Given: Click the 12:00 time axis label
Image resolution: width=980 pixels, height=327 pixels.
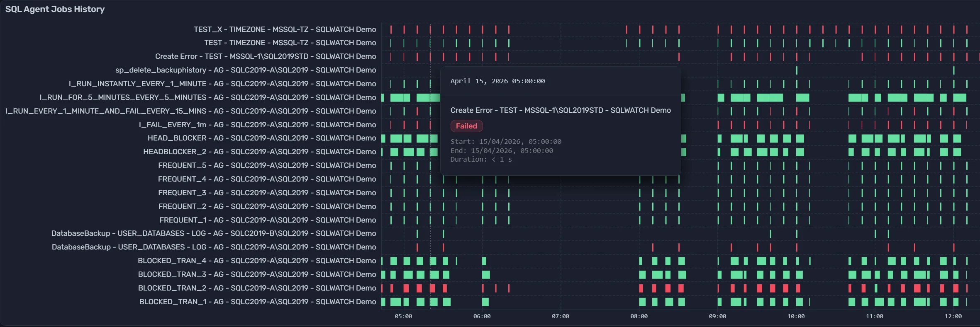Looking at the screenshot, I should (x=953, y=316).
